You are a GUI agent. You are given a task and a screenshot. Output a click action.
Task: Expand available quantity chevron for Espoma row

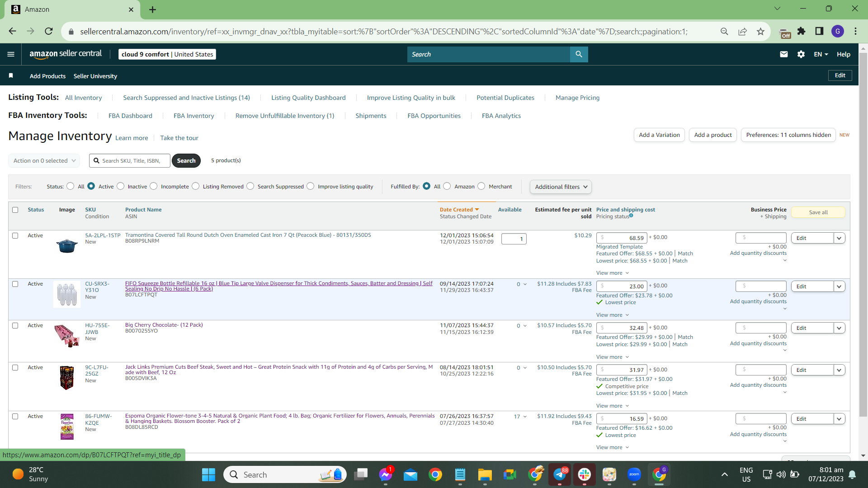tap(525, 417)
